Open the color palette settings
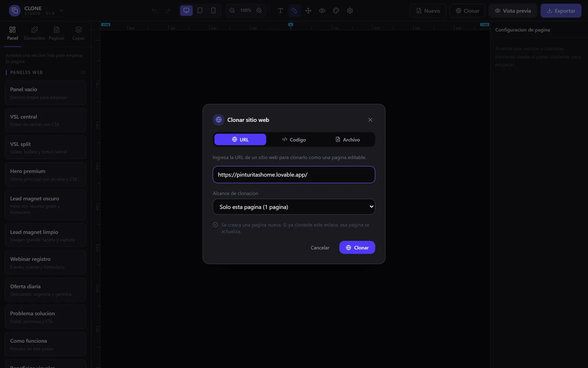 336,11
